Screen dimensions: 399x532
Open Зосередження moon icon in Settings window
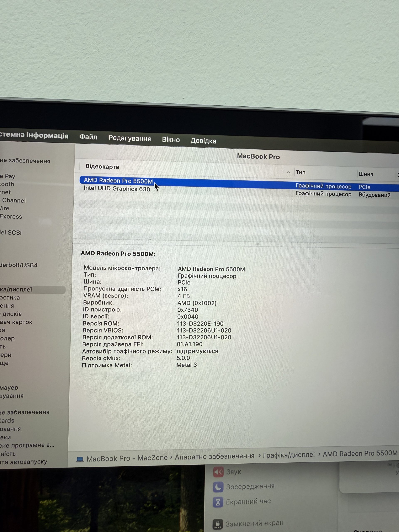[x=218, y=487]
